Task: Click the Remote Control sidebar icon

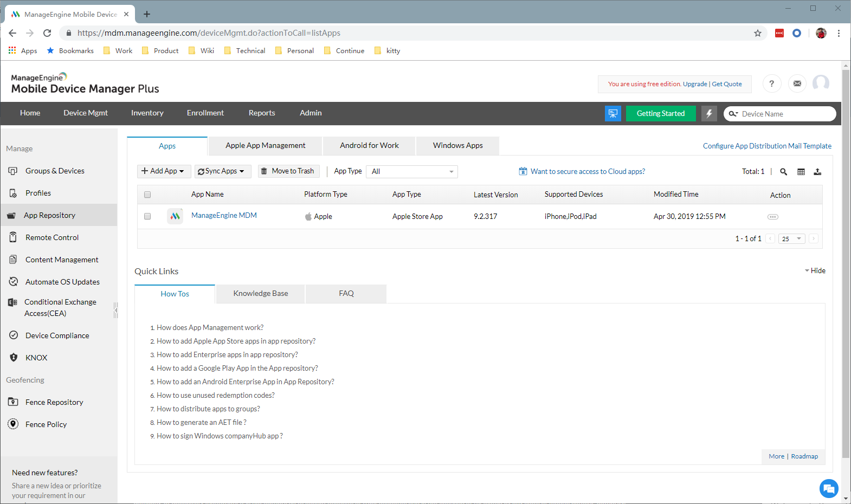Action: click(13, 237)
